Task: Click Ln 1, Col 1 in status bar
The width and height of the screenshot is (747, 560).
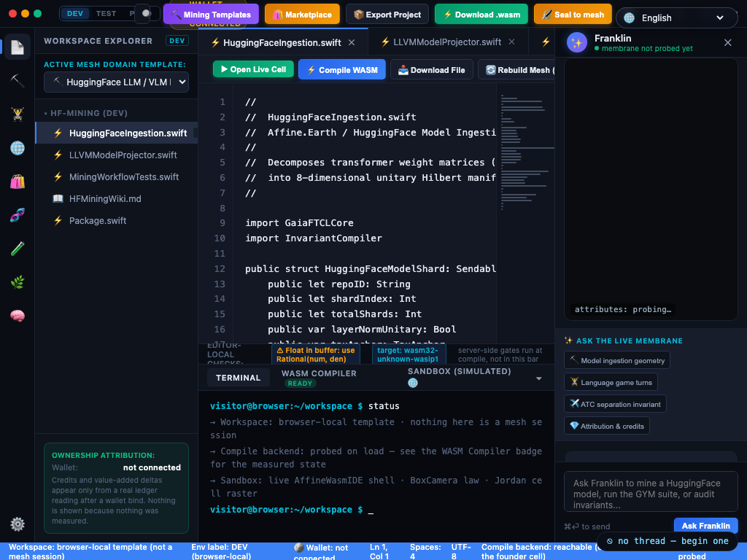Action: pyautogui.click(x=379, y=551)
